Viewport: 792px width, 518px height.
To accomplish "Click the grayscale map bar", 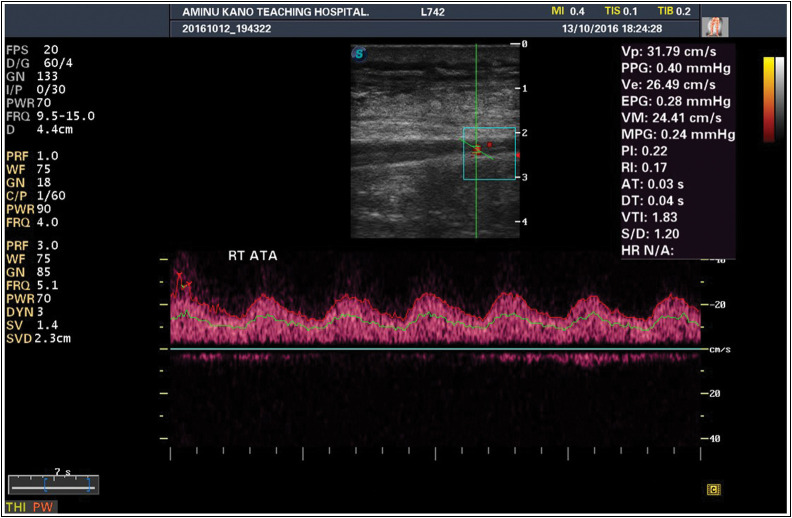I will [x=780, y=100].
